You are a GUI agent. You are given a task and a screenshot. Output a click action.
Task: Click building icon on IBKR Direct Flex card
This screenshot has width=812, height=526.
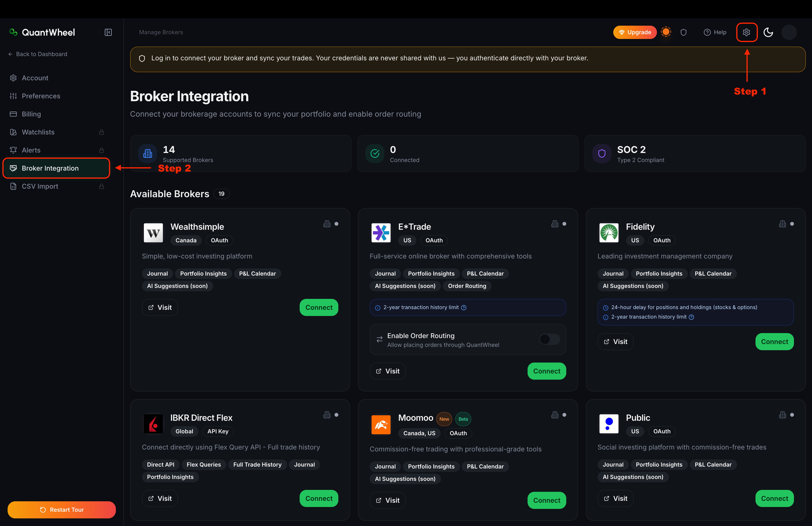pyautogui.click(x=327, y=415)
